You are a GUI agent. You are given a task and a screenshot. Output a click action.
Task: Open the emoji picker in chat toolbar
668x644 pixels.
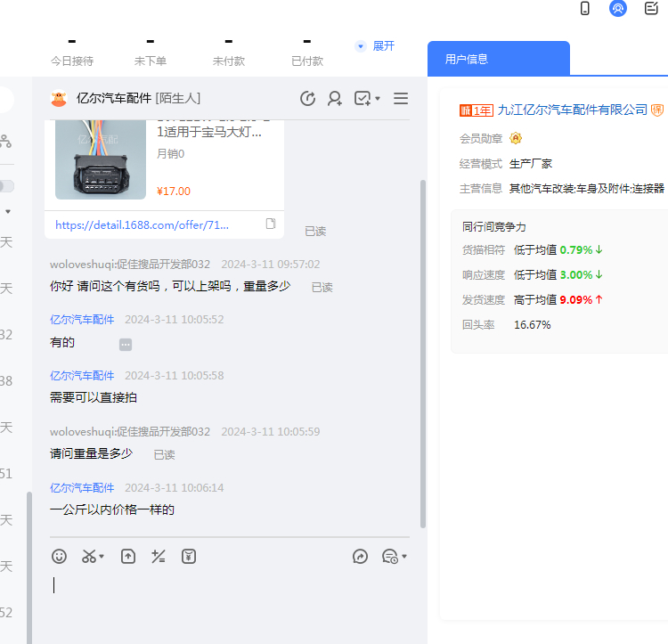click(x=59, y=556)
